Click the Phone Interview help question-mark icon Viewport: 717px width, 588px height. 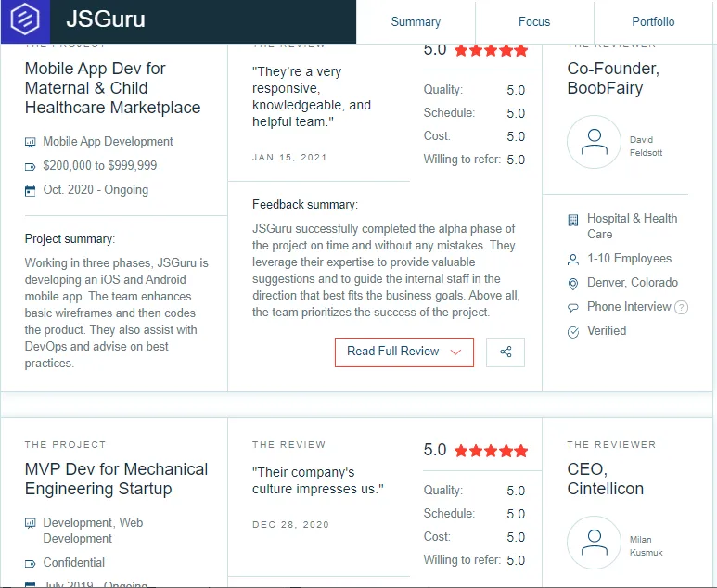[682, 307]
